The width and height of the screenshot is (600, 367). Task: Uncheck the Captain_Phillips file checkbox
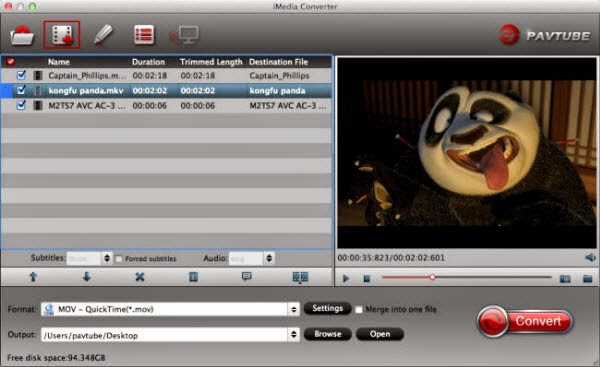[21, 75]
